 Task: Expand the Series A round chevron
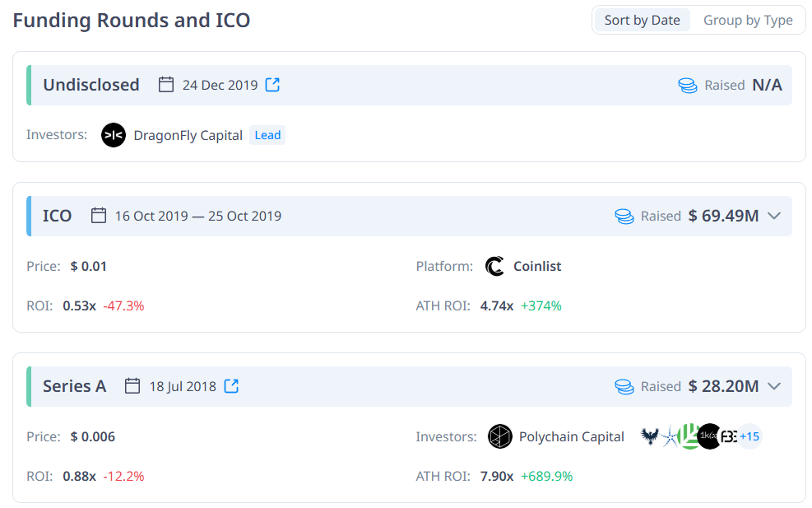pyautogui.click(x=774, y=386)
